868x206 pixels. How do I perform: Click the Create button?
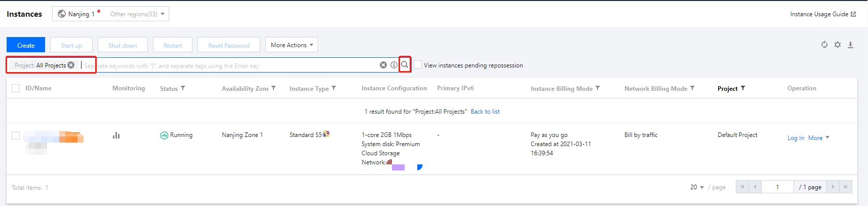[26, 45]
